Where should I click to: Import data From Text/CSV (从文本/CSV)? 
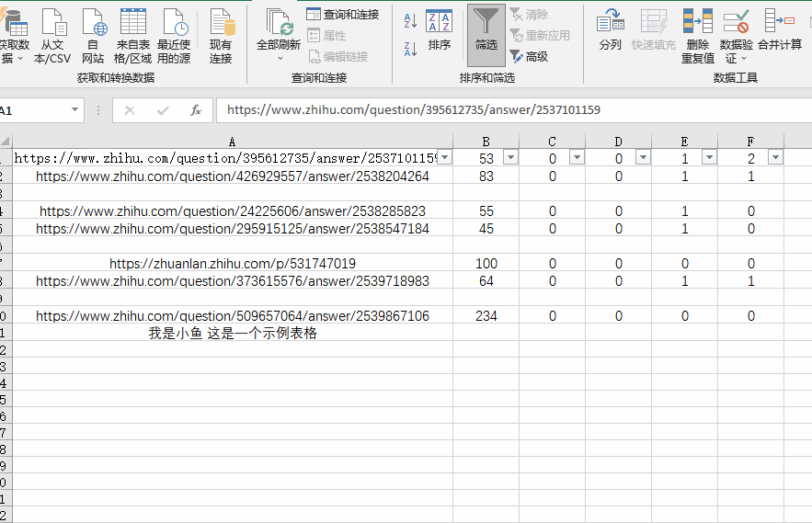click(52, 36)
